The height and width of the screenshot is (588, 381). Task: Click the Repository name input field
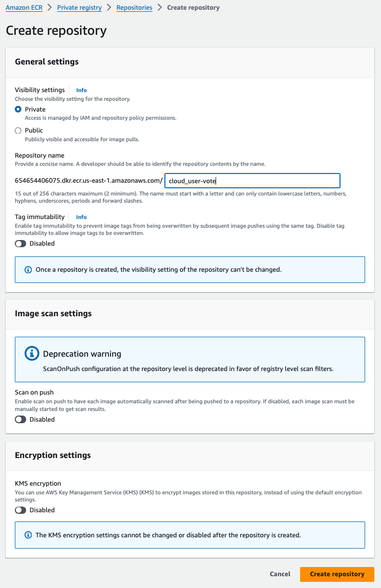(x=252, y=181)
